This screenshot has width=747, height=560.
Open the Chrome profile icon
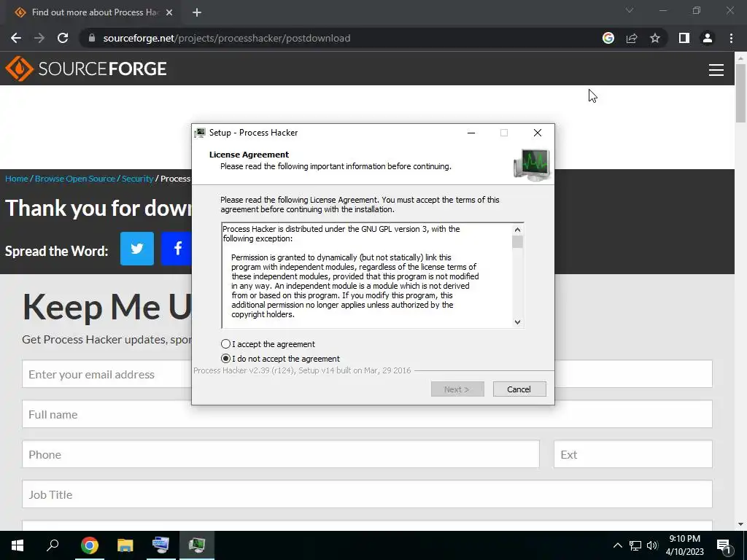tap(708, 38)
